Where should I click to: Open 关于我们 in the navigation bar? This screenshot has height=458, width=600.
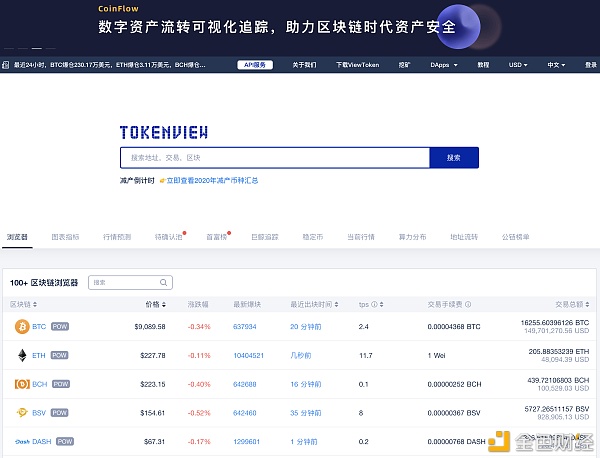click(x=304, y=65)
